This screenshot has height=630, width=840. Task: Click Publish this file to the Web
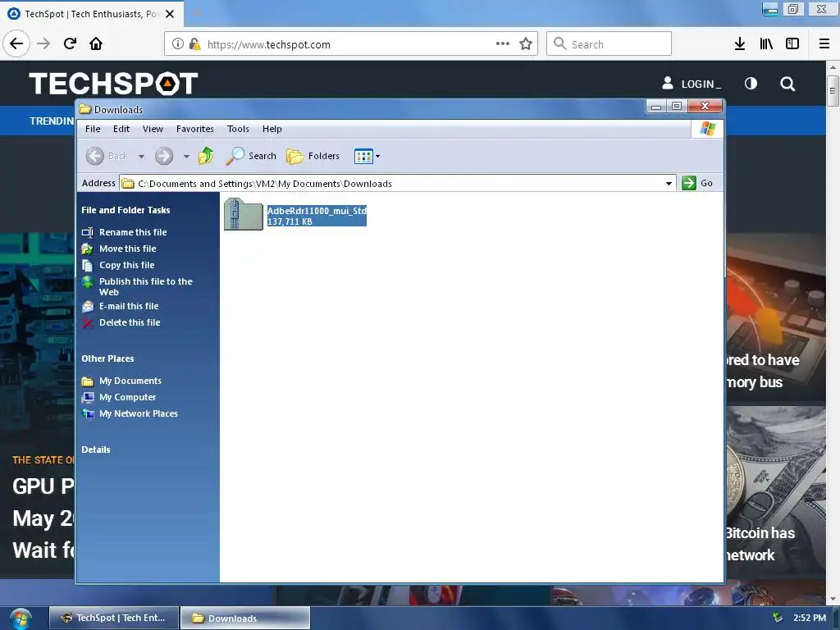point(146,286)
